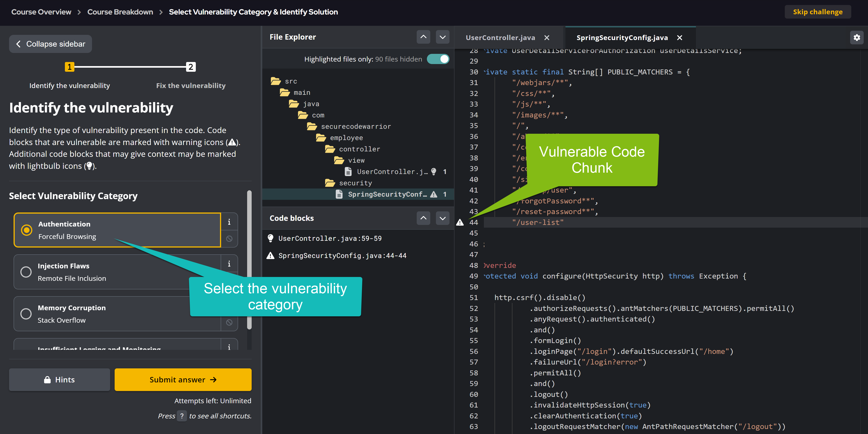Toggle Highlighted files only switch

(x=438, y=59)
